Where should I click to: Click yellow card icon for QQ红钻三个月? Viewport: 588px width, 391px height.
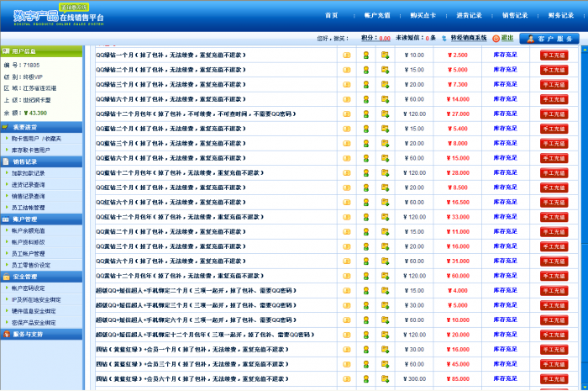(346, 188)
